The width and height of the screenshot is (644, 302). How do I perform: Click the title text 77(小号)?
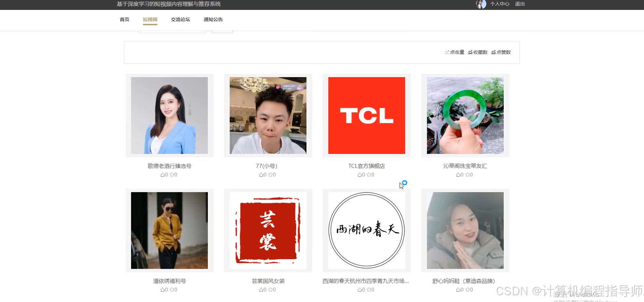tap(267, 166)
